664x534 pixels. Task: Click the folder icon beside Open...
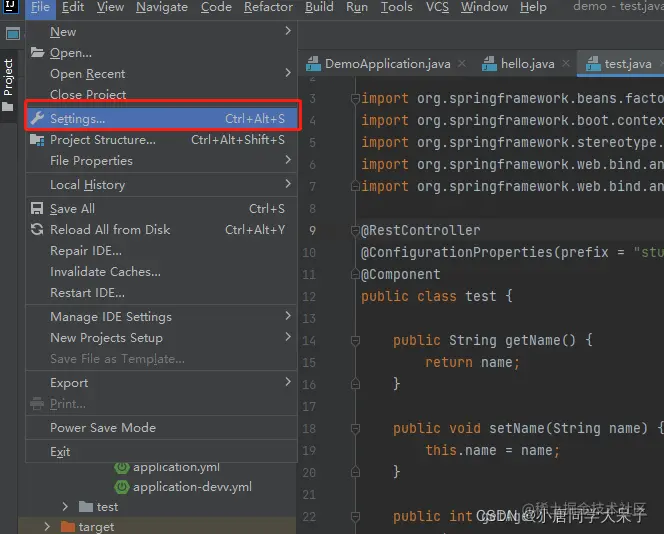click(x=37, y=53)
